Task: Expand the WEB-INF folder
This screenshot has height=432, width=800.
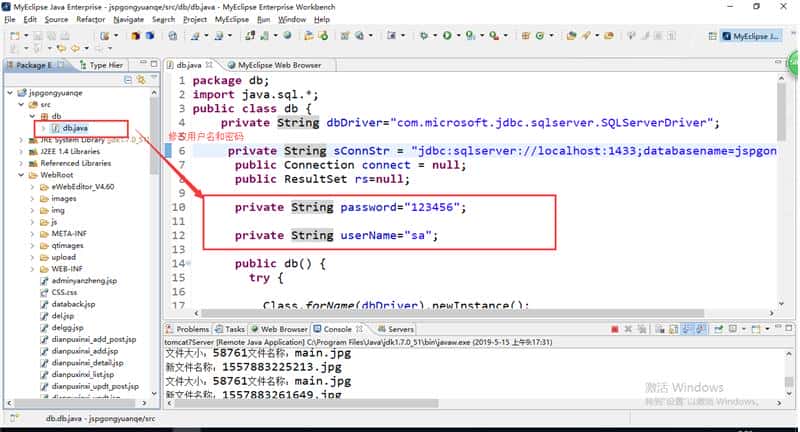Action: pos(32,269)
